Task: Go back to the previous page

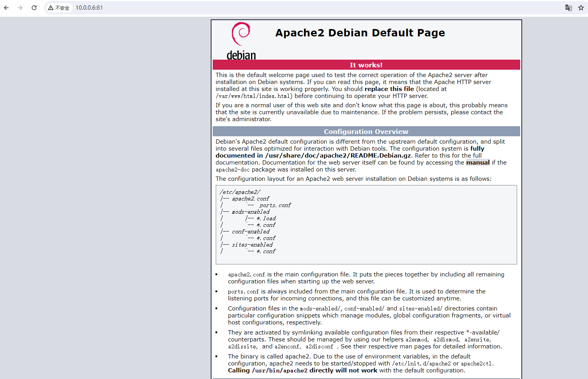Action: click(6, 8)
